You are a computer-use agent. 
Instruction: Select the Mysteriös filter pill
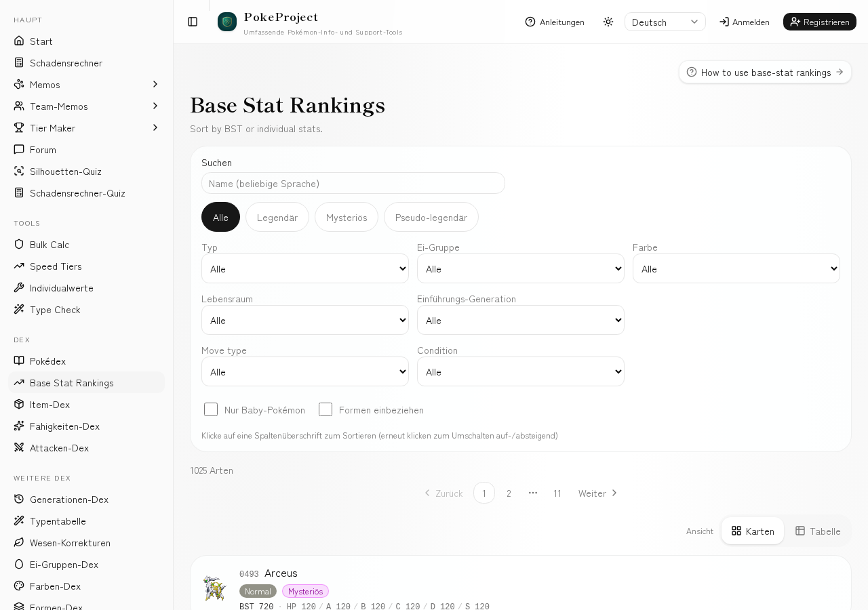pos(347,217)
